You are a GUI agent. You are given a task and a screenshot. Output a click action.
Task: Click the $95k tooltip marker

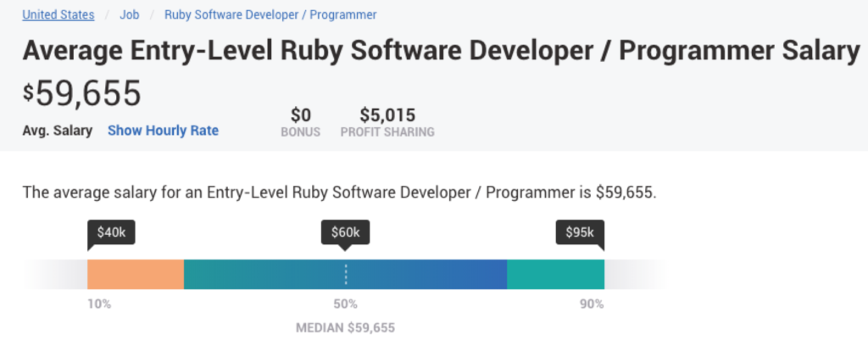tap(580, 232)
